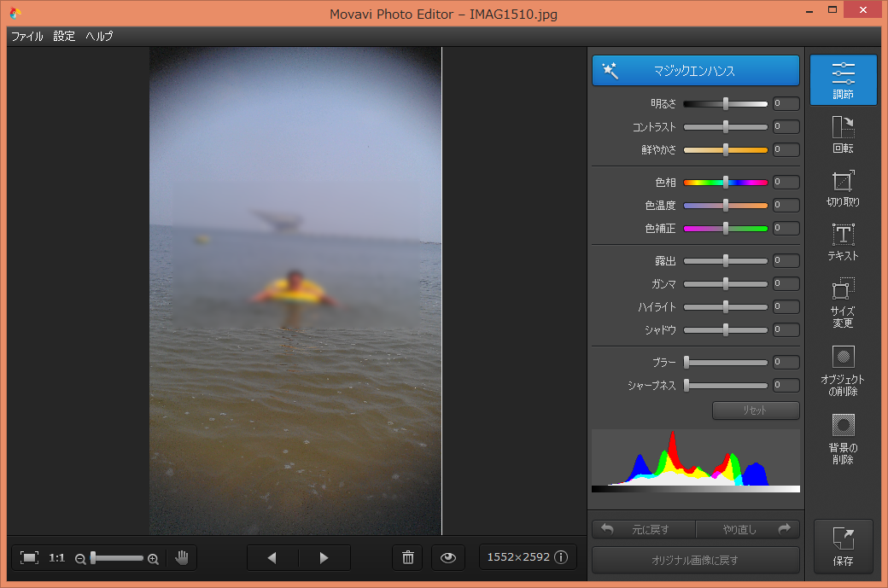
Task: Open the ヘルプ menu
Action: [99, 36]
